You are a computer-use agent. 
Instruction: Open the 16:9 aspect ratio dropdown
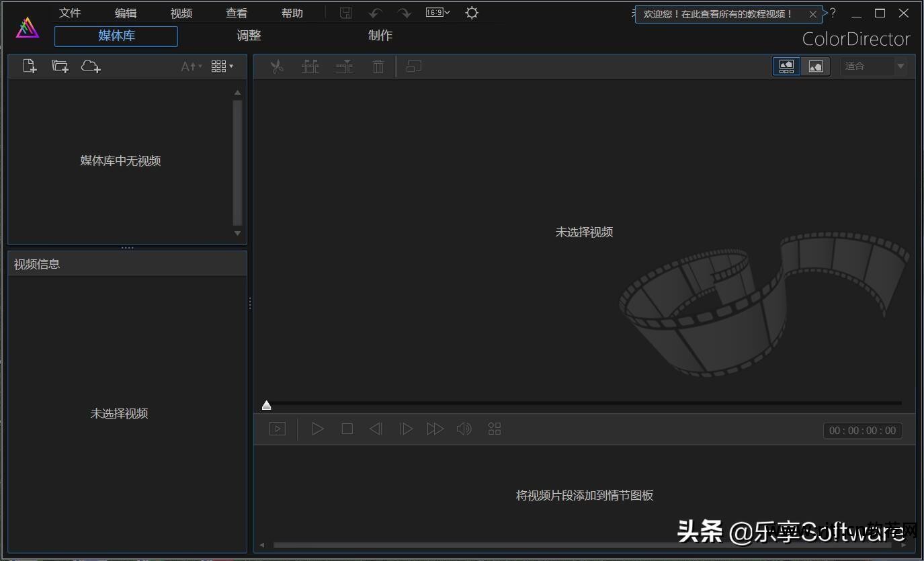pyautogui.click(x=438, y=13)
